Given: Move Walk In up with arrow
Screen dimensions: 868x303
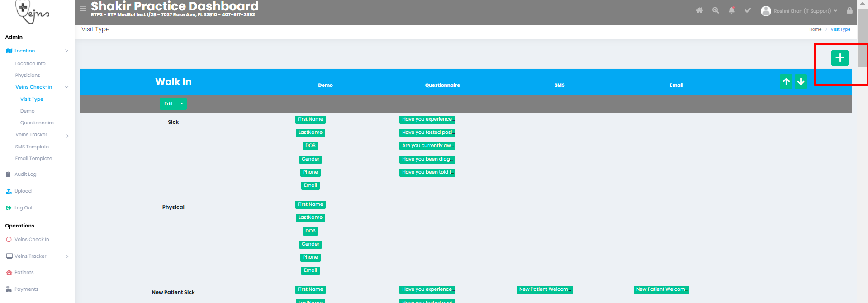Looking at the screenshot, I should click(786, 82).
